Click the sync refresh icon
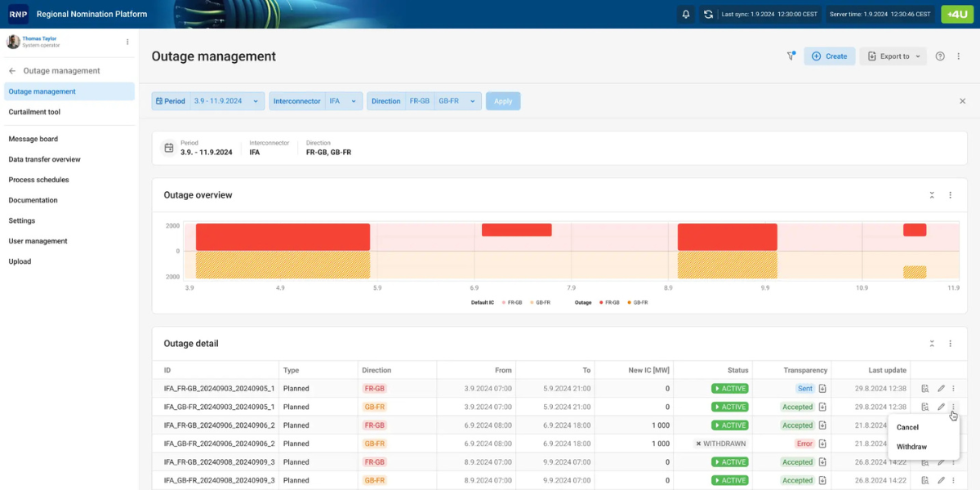The image size is (980, 490). tap(708, 14)
